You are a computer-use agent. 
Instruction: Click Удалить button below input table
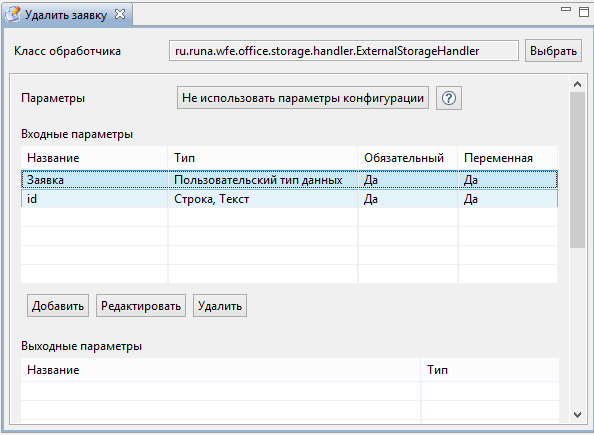(x=220, y=305)
